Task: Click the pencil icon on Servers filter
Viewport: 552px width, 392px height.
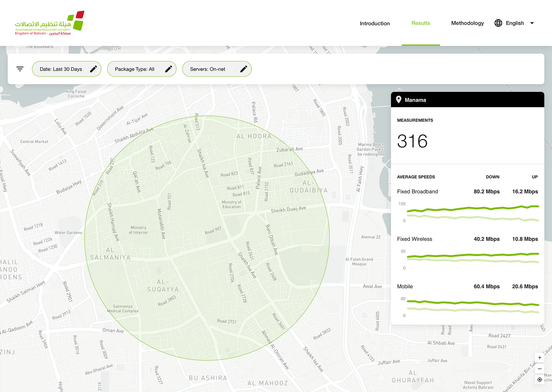Action: (x=244, y=69)
